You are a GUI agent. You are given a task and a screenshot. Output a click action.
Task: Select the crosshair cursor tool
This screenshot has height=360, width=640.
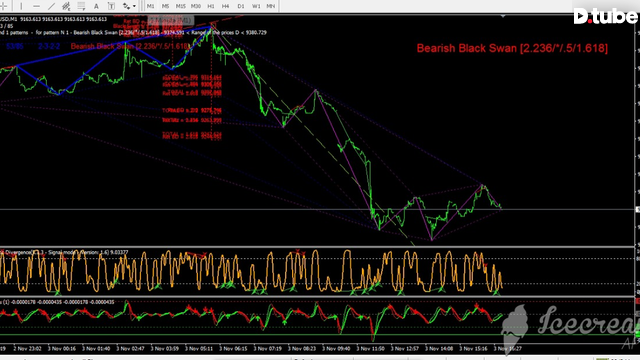(3, 6)
